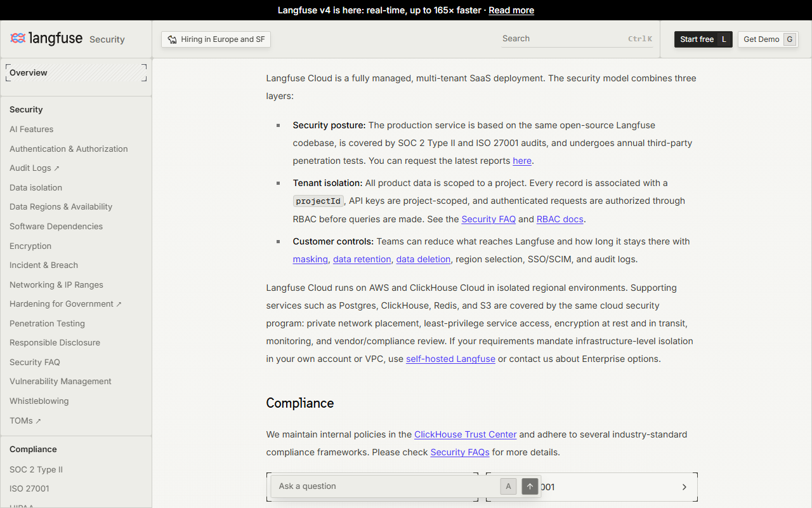Screen dimensions: 812x508
Task: Open the ClickHouse Trust Center link
Action: click(466, 434)
